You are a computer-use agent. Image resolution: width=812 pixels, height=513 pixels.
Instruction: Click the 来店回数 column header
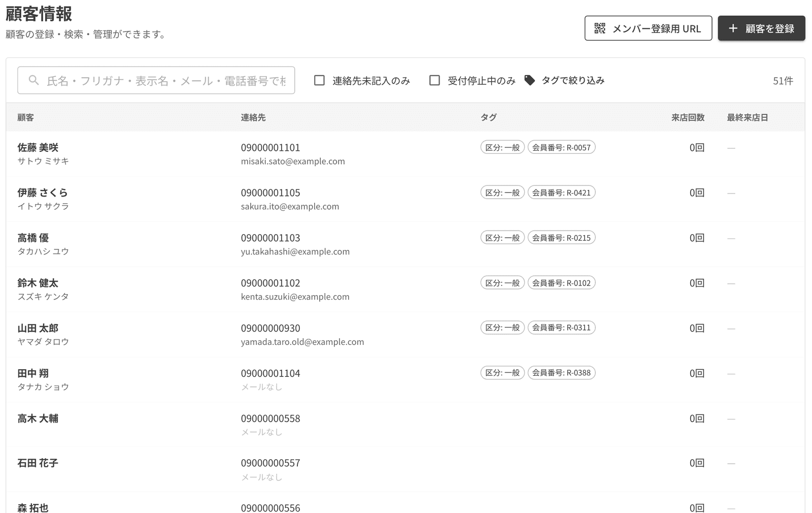pyautogui.click(x=688, y=117)
